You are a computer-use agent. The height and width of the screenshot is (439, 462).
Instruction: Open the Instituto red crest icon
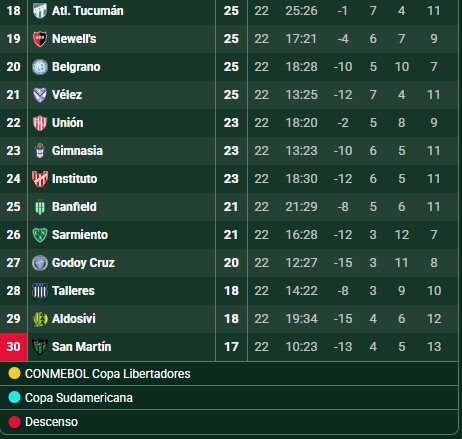[x=40, y=179]
